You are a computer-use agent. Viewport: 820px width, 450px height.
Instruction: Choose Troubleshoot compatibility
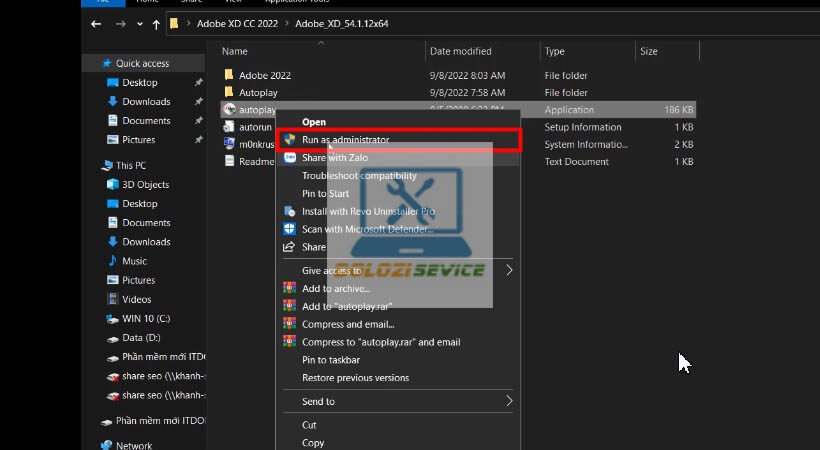point(359,176)
